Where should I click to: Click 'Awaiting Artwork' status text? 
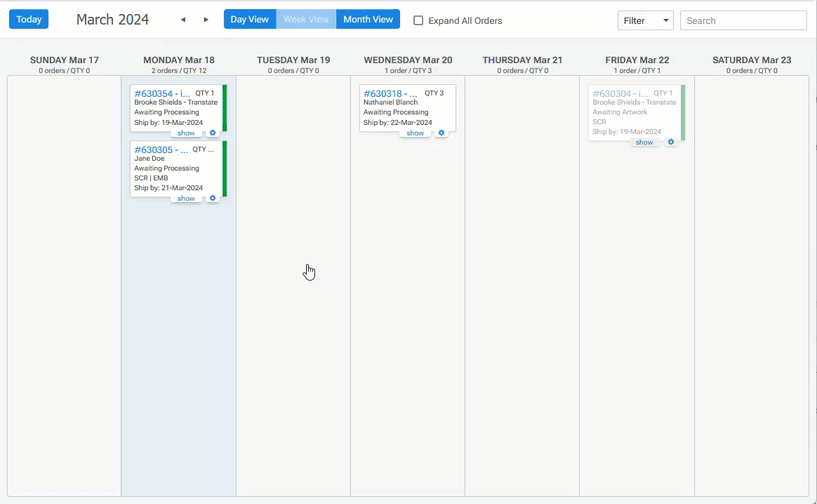[x=620, y=112]
